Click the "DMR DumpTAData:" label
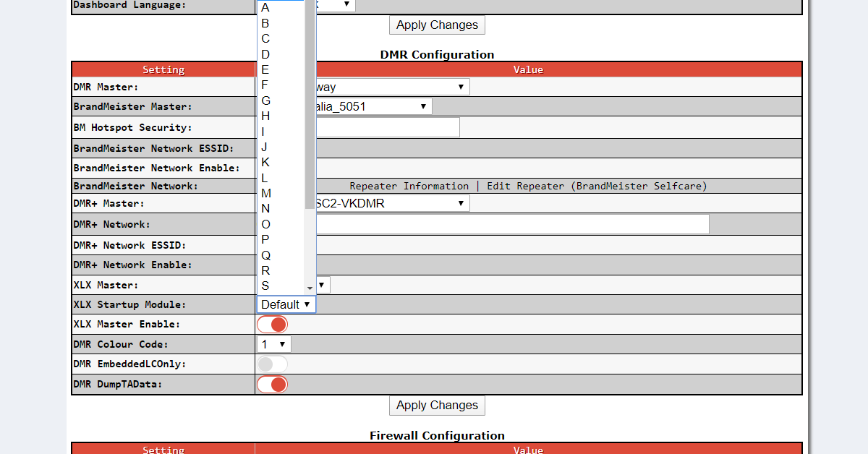This screenshot has height=454, width=868. click(x=118, y=384)
